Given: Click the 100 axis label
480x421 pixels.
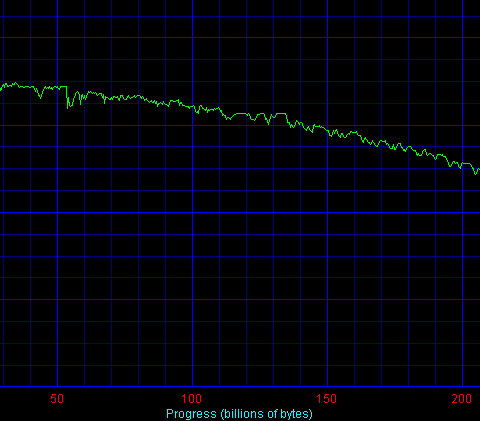Looking at the screenshot, I should tap(192, 399).
